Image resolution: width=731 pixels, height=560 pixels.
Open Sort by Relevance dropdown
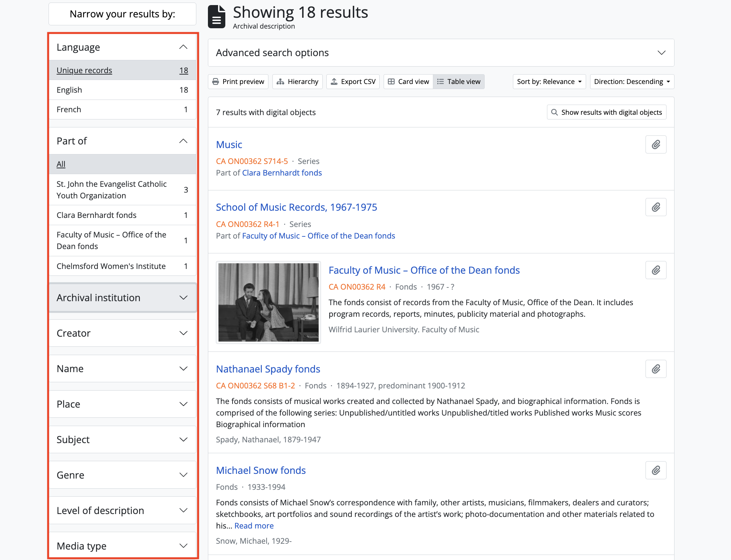click(549, 82)
